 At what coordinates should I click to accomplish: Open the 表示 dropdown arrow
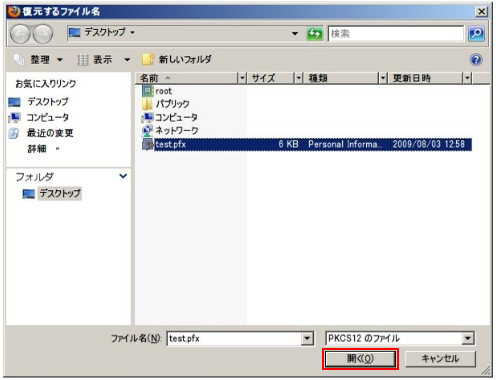point(127,60)
